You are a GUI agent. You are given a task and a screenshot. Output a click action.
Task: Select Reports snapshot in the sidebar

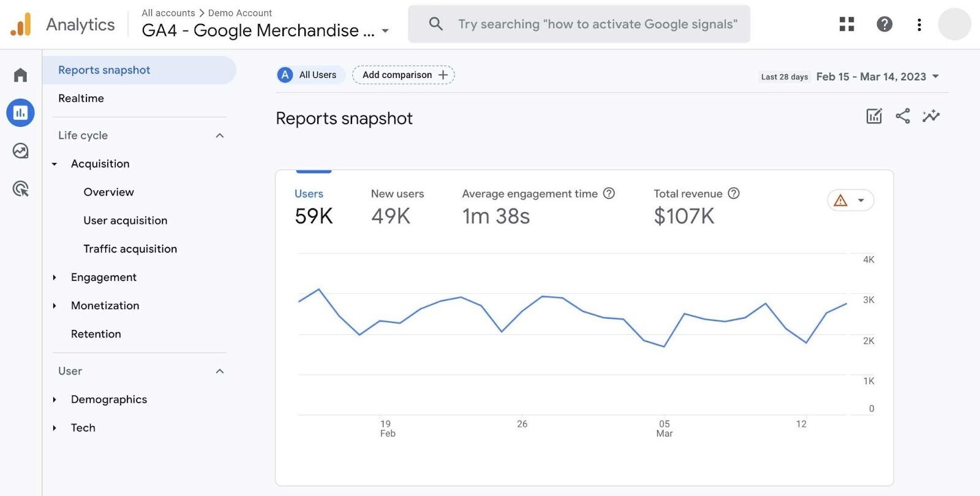click(x=139, y=70)
